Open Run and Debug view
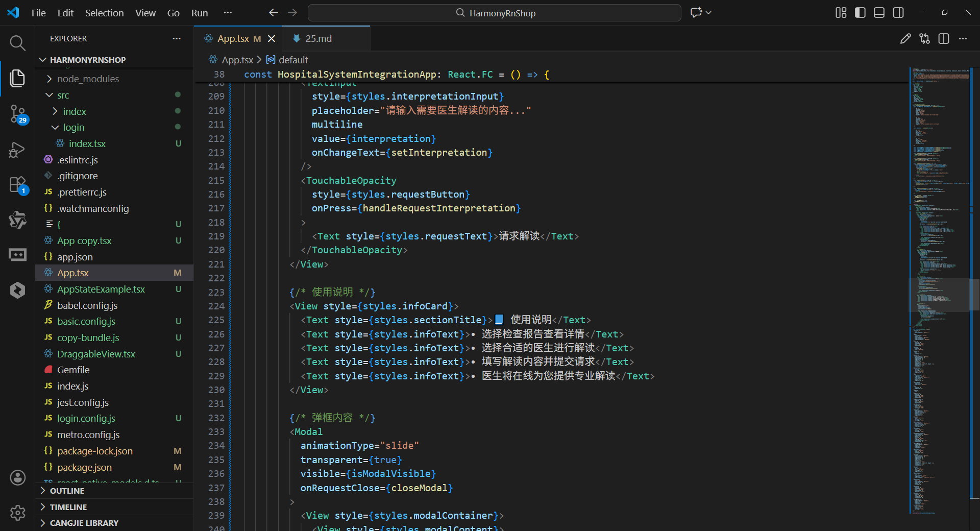 17,150
